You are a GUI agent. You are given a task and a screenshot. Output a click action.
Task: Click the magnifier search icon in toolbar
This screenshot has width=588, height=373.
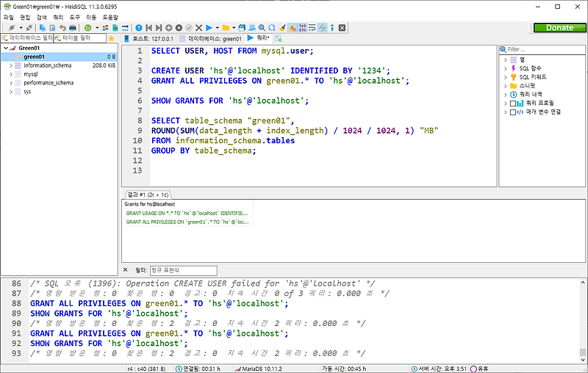262,27
